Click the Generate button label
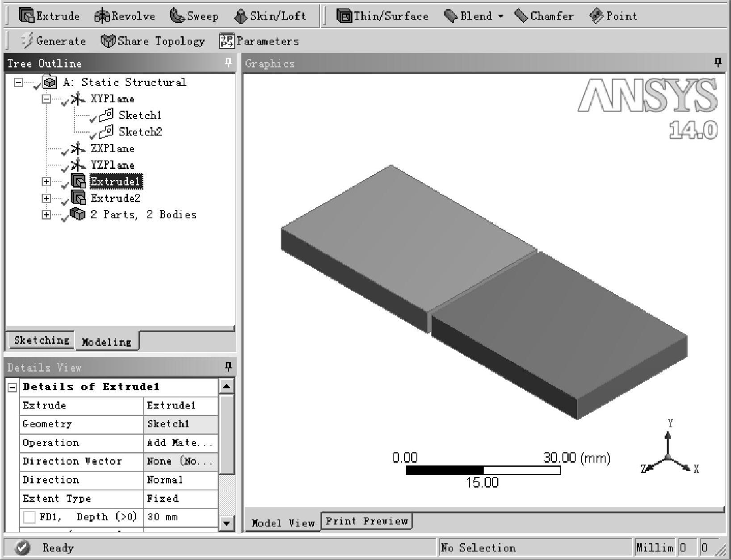Screen dimensions: 731x560 click(61, 41)
